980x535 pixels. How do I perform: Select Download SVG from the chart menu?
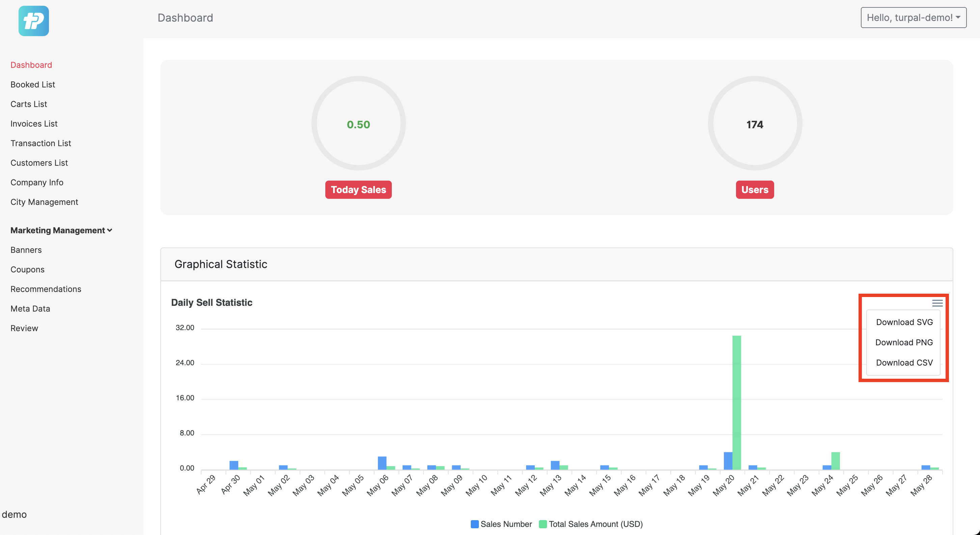coord(904,322)
